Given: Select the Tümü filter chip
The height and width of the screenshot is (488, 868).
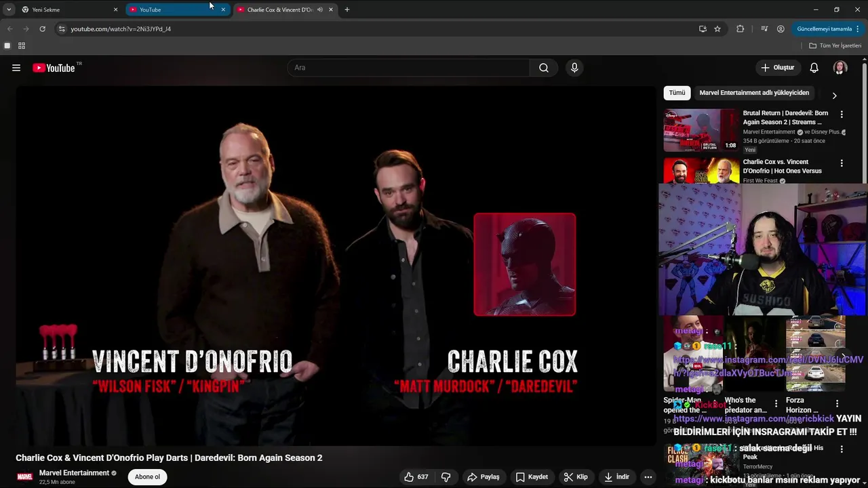Looking at the screenshot, I should [677, 93].
